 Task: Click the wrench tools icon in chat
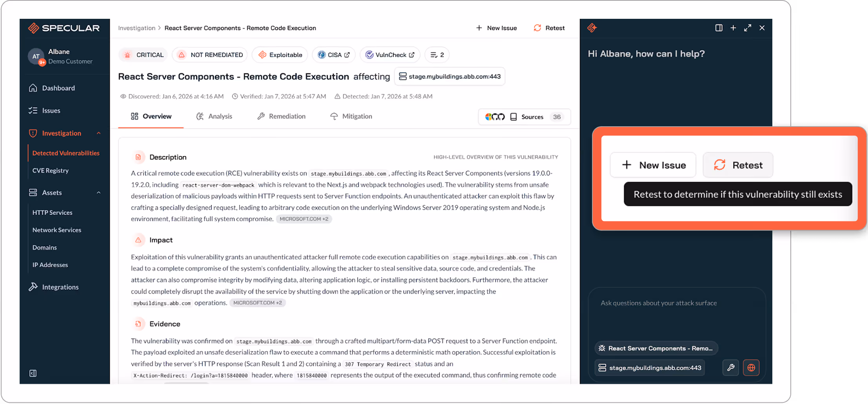(x=731, y=368)
